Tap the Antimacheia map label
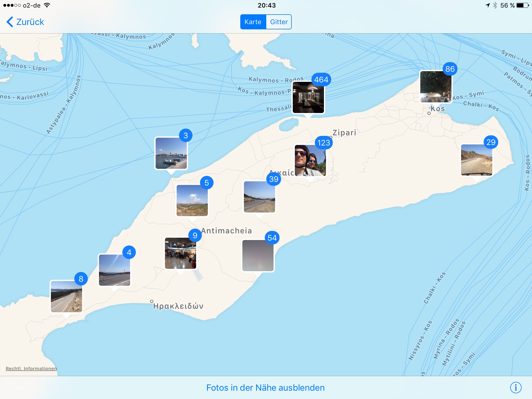This screenshot has width=532, height=399. [227, 231]
